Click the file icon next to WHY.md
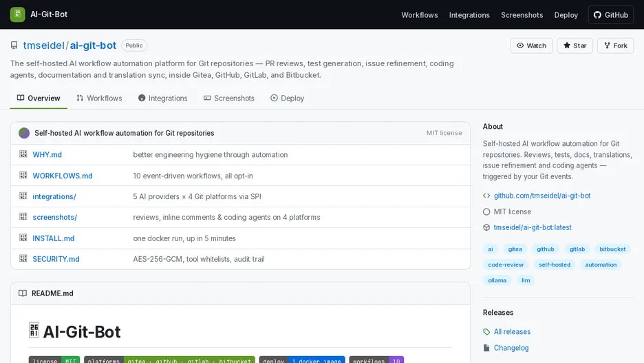This screenshot has width=644, height=363. (23, 154)
